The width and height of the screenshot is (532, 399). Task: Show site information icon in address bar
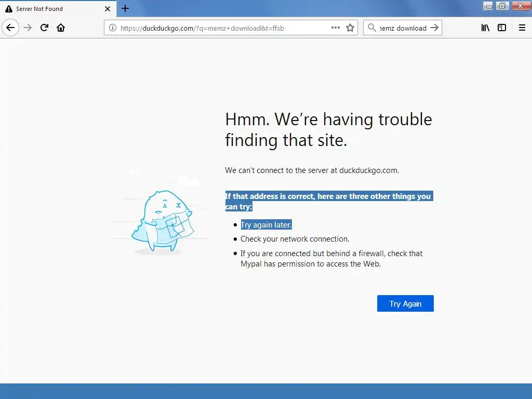(x=113, y=28)
